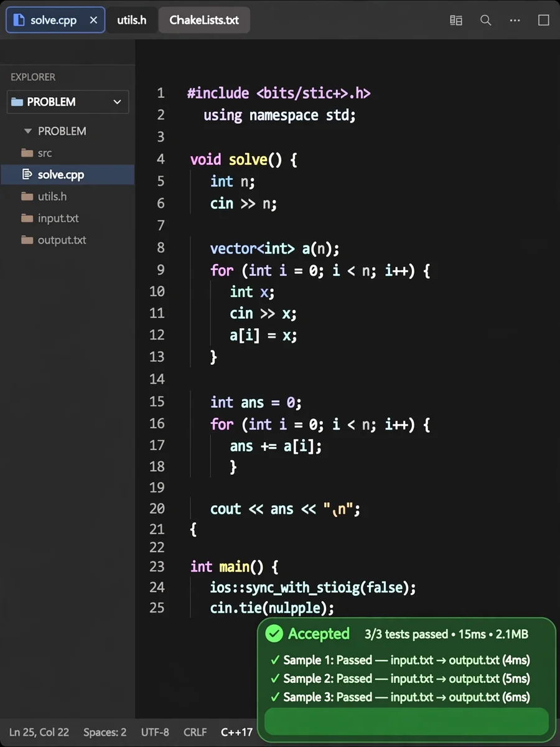
Task: Click the 'cout << ans' line
Action: point(285,509)
